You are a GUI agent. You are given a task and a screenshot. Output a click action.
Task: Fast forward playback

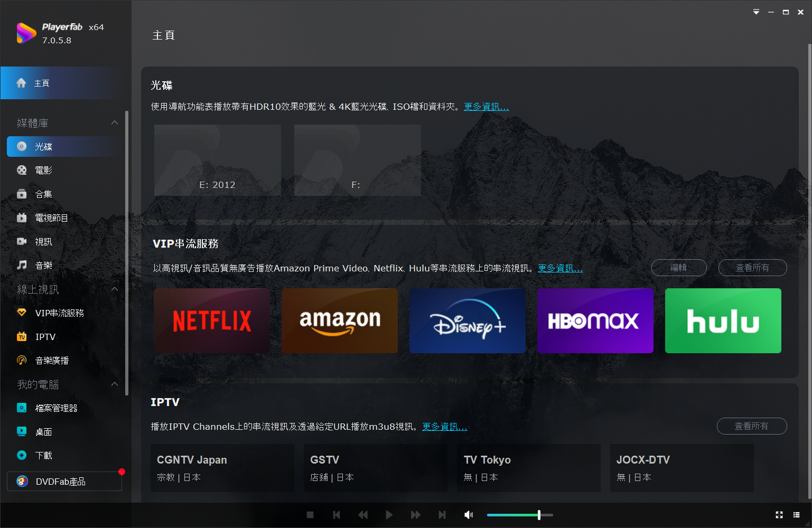pos(416,515)
